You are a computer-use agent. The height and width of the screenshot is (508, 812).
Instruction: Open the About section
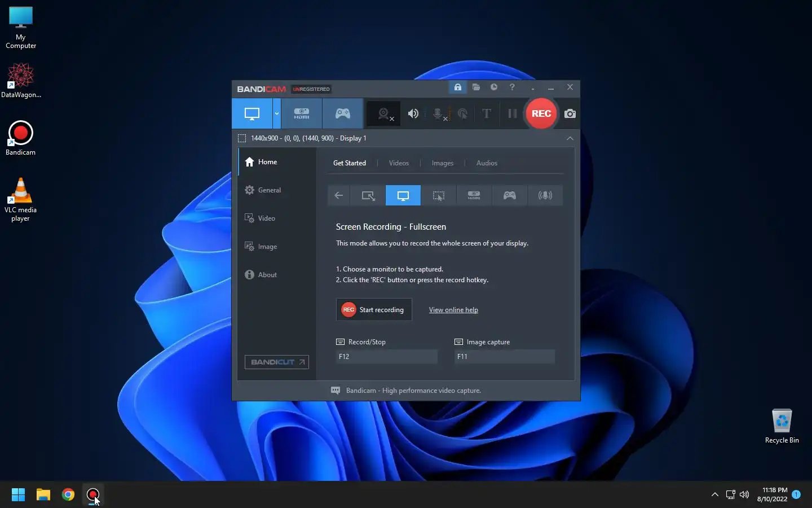click(x=277, y=275)
